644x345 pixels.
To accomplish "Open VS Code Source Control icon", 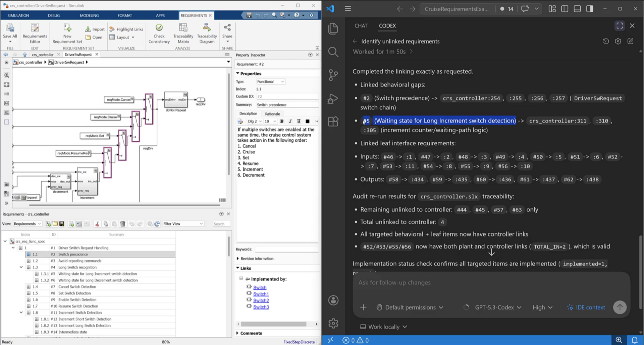I will (x=333, y=75).
